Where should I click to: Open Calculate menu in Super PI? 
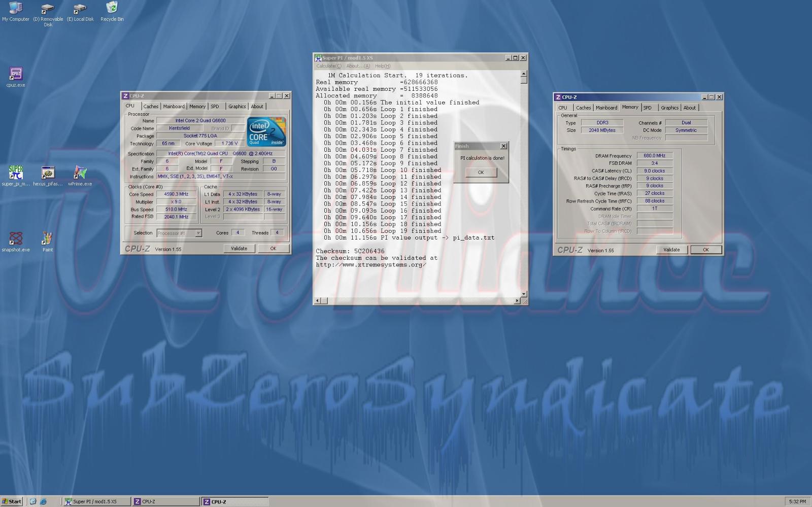(x=329, y=66)
